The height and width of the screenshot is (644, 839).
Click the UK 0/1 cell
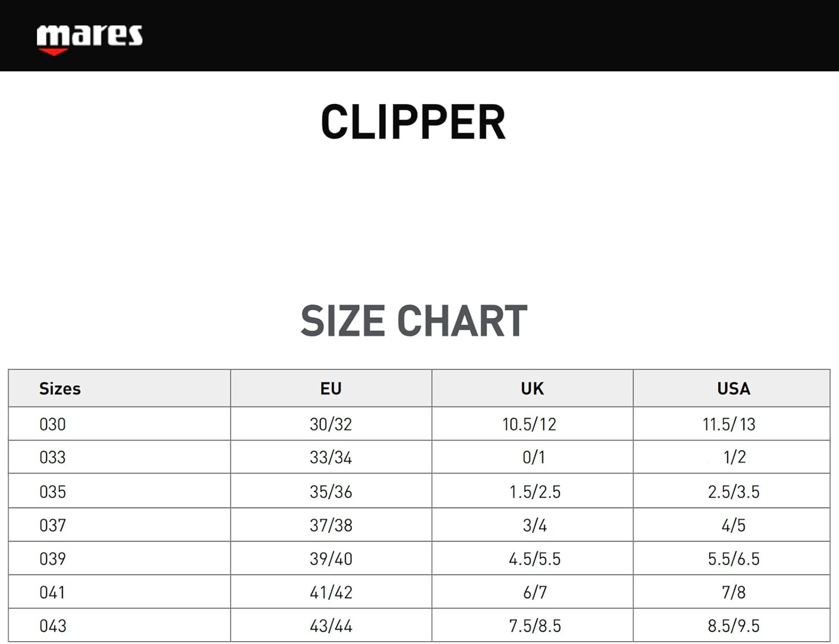coord(533,458)
